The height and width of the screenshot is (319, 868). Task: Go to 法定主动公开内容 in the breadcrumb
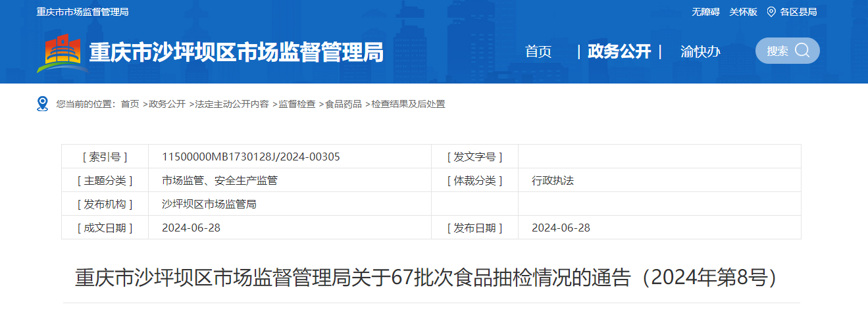point(232,104)
